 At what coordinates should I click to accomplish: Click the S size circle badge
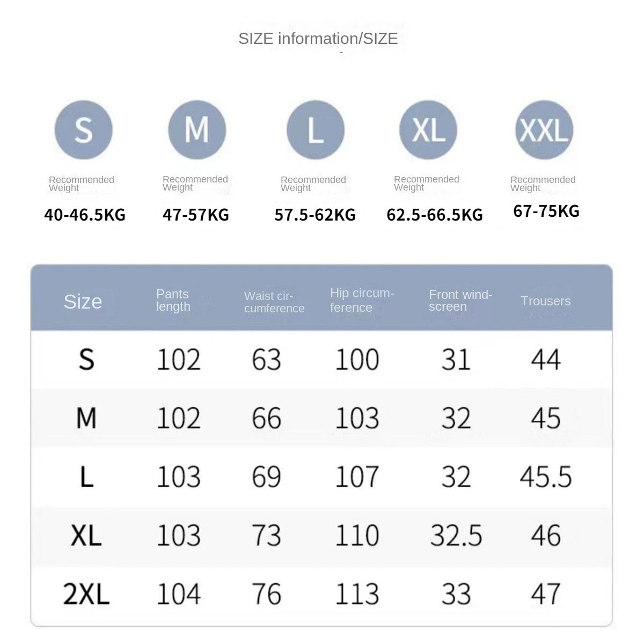[x=84, y=130]
